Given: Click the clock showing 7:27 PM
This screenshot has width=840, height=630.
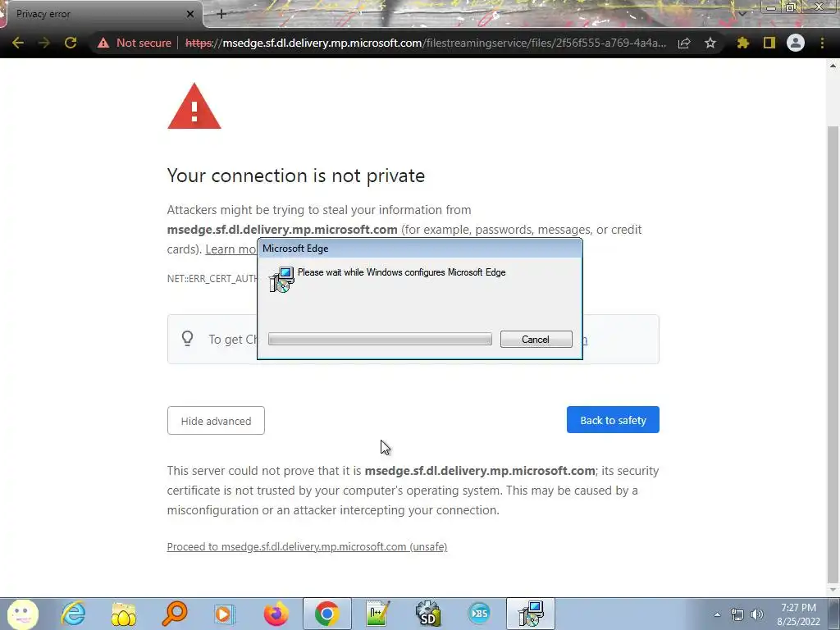Looking at the screenshot, I should click(x=798, y=608).
